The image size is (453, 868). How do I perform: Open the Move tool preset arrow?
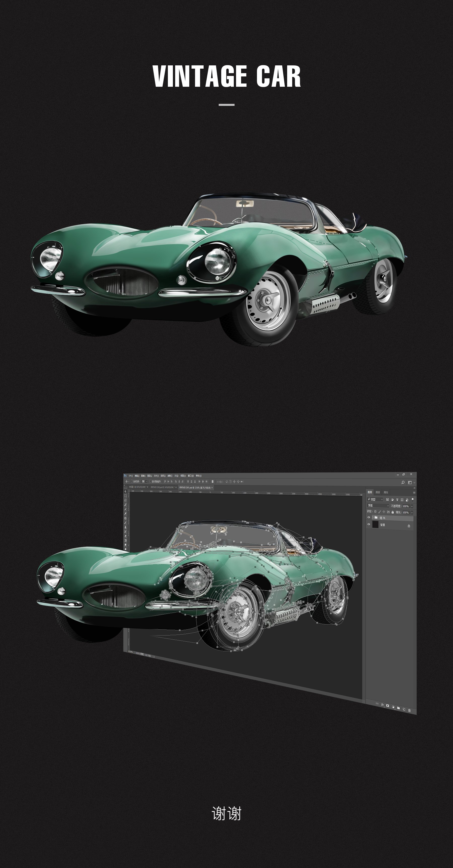[129, 482]
